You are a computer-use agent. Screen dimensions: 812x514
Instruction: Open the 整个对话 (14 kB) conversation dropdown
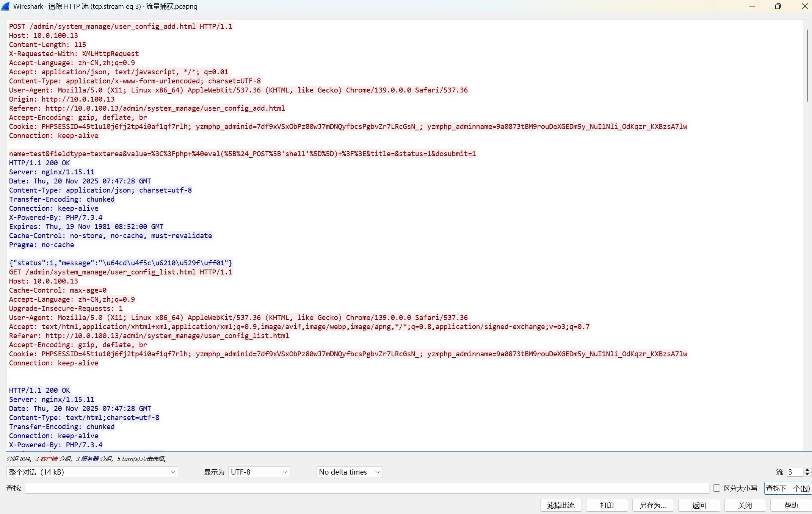click(x=92, y=472)
